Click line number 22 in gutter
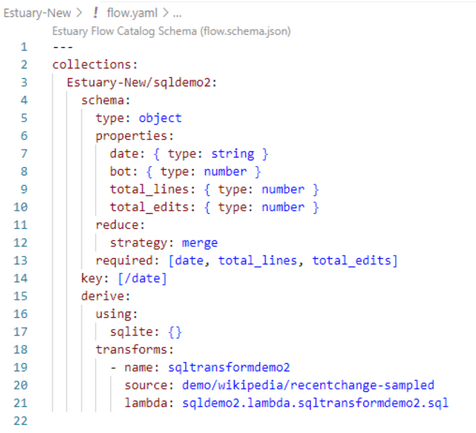The height and width of the screenshot is (433, 476). pos(20,421)
